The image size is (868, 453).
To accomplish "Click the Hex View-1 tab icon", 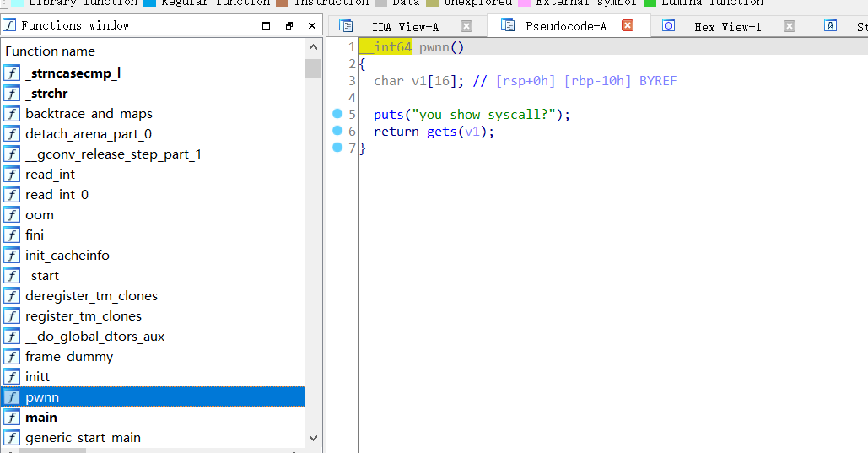I will (669, 25).
